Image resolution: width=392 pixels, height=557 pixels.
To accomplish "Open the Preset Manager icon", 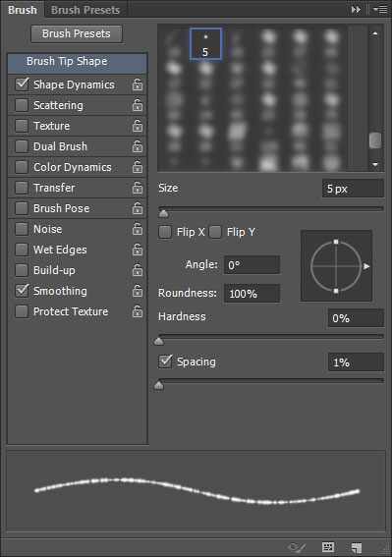I will click(328, 547).
